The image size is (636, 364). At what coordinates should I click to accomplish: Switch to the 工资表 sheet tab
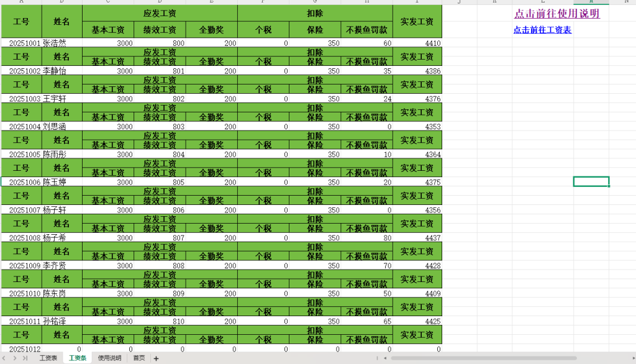pyautogui.click(x=48, y=358)
